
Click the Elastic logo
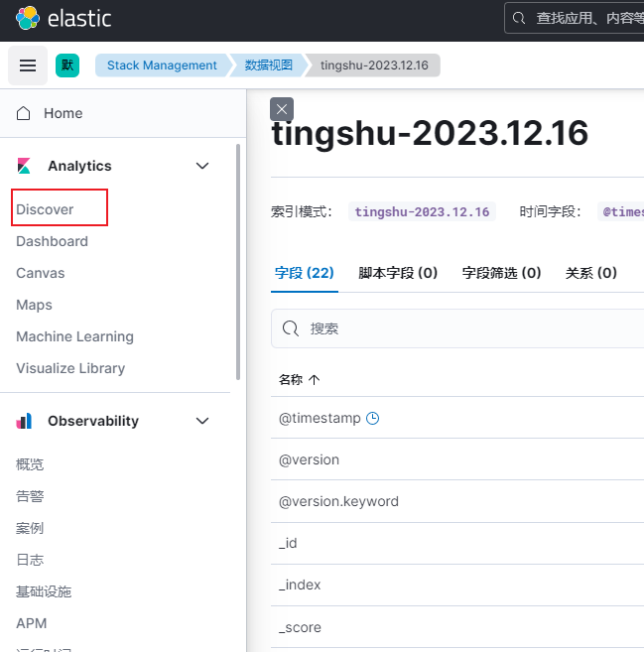64,18
